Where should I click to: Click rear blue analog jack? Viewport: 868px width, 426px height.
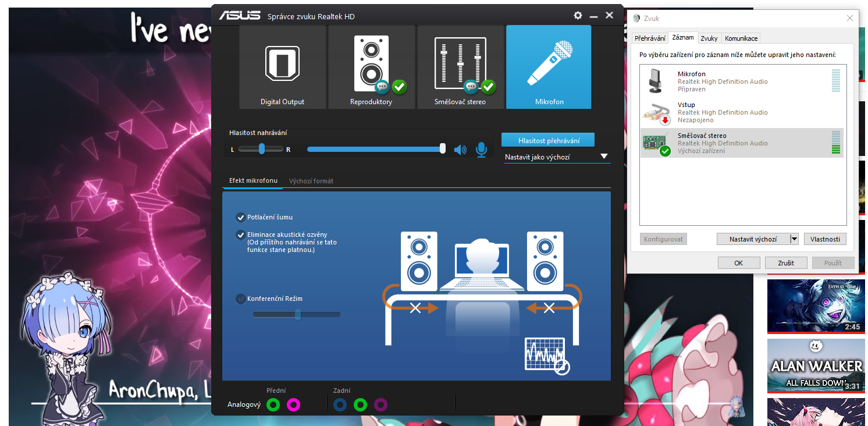340,404
